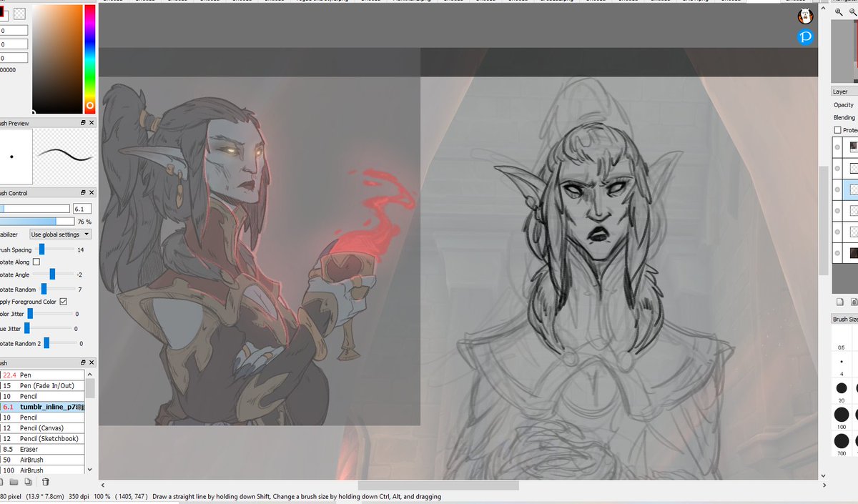Delete the brush with the trash icon
This screenshot has height=504, width=858.
tap(45, 483)
